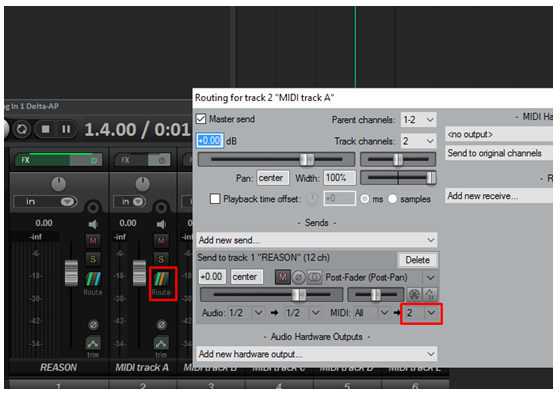Toggle monitoring speaker icon on MIDI track A
Image resolution: width=560 pixels, height=395 pixels.
[x=161, y=224]
